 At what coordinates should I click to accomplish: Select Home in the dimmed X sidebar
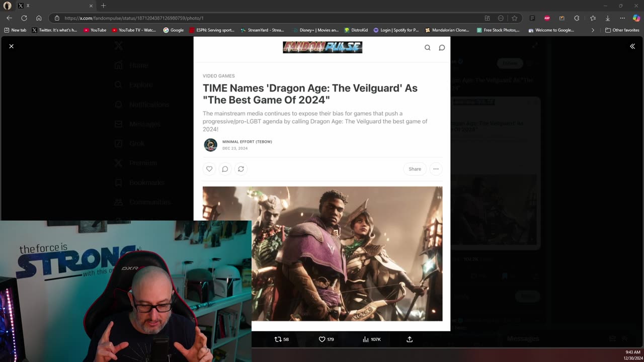click(x=131, y=65)
